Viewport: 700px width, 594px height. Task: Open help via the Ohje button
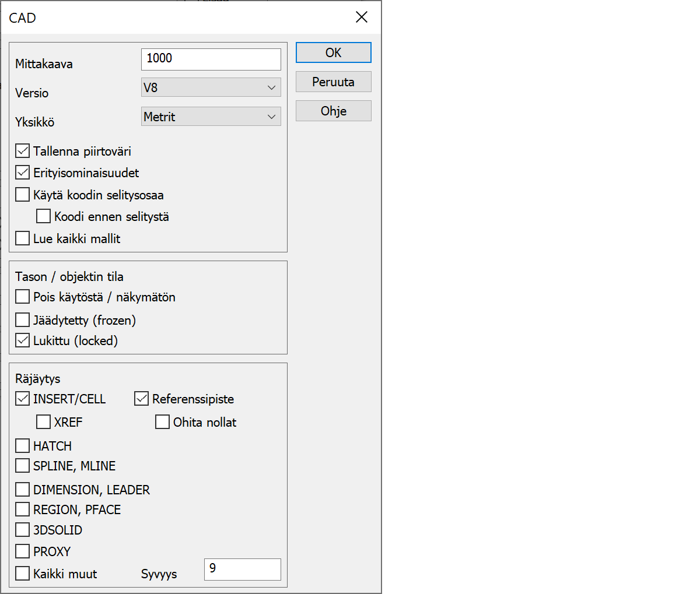pos(333,111)
